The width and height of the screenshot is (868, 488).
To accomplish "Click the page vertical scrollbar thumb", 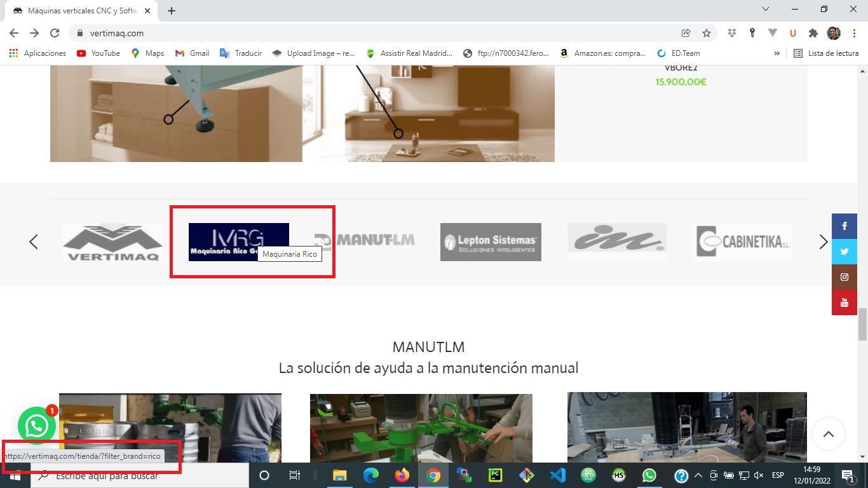I will 862,324.
